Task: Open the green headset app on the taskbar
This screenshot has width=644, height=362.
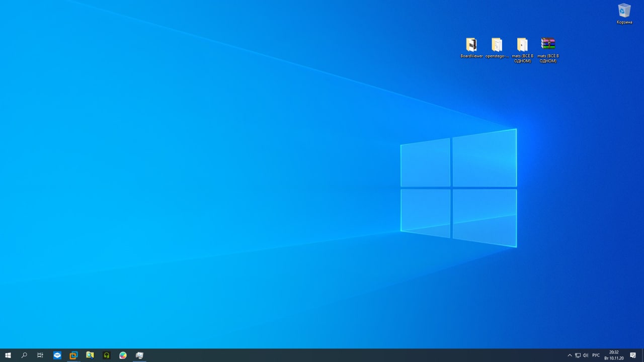Action: (x=107, y=355)
